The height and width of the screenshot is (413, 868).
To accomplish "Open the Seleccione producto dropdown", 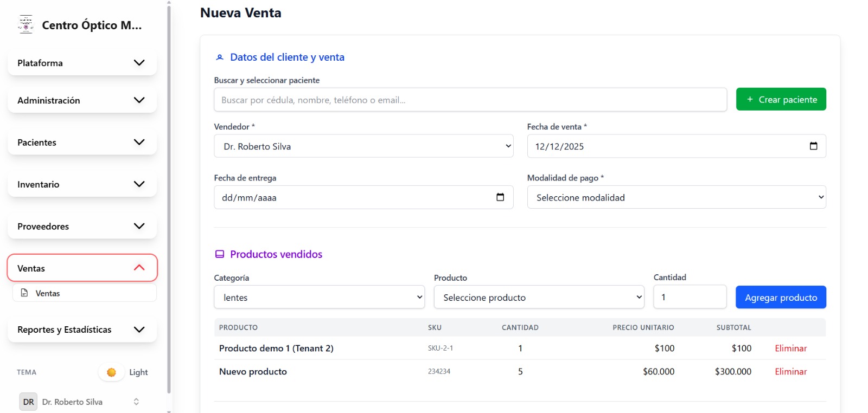I will coord(539,297).
